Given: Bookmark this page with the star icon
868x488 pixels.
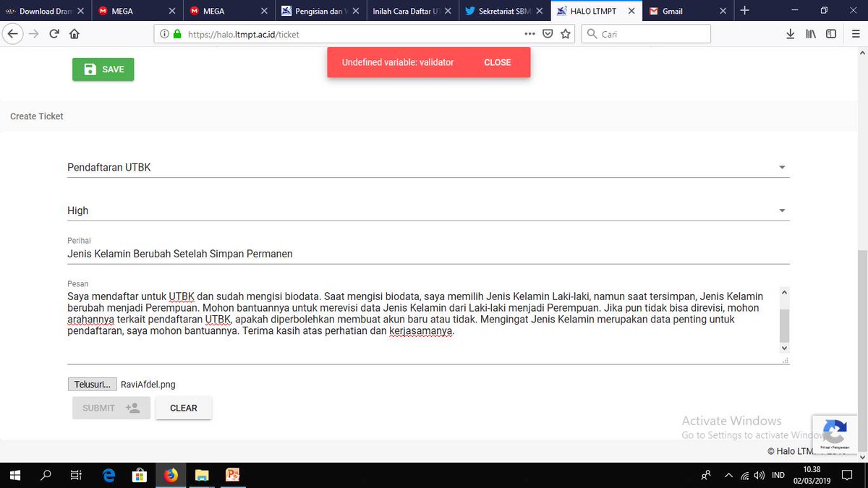Looking at the screenshot, I should pos(566,34).
